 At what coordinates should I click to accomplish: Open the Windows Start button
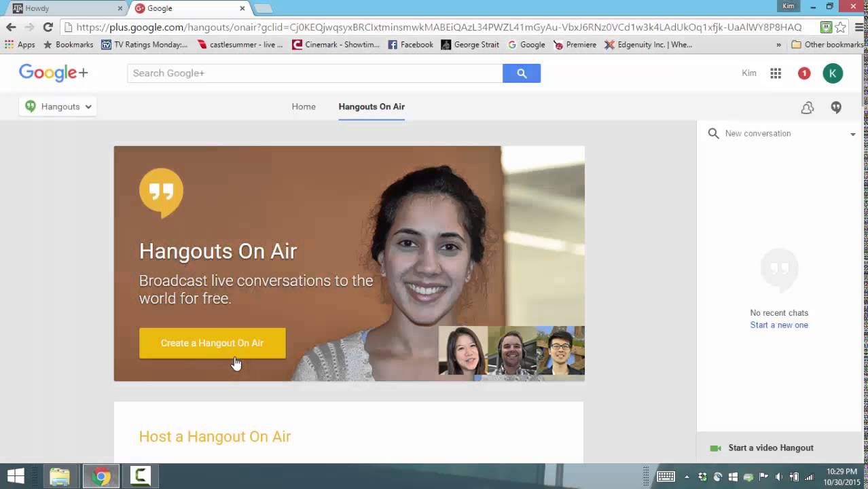coord(16,476)
